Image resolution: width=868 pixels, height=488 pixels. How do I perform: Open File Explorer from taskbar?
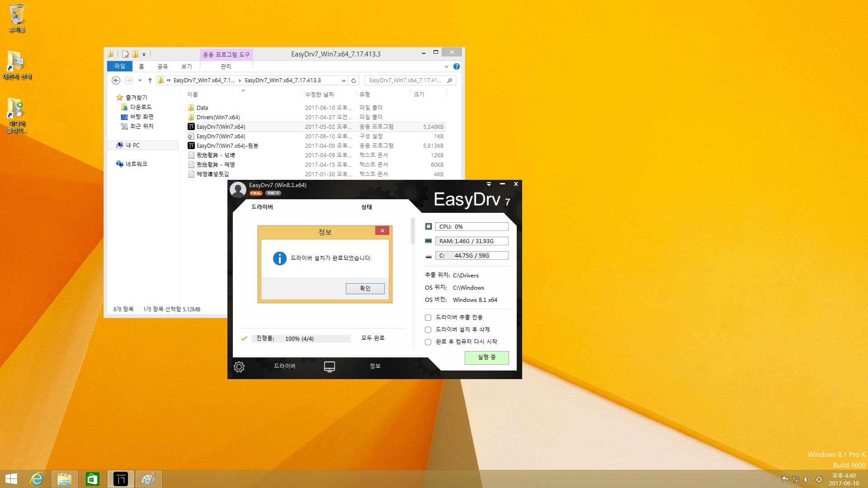(64, 479)
